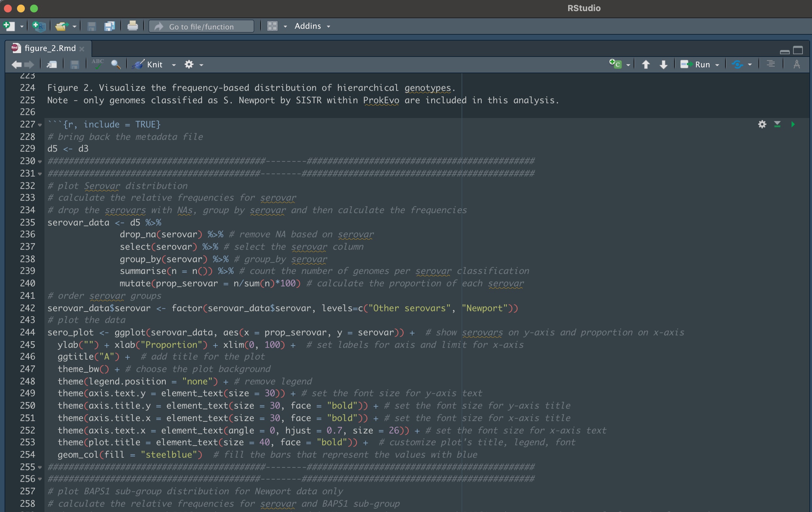Fold the section at line 230
This screenshot has height=512, width=812.
click(40, 162)
